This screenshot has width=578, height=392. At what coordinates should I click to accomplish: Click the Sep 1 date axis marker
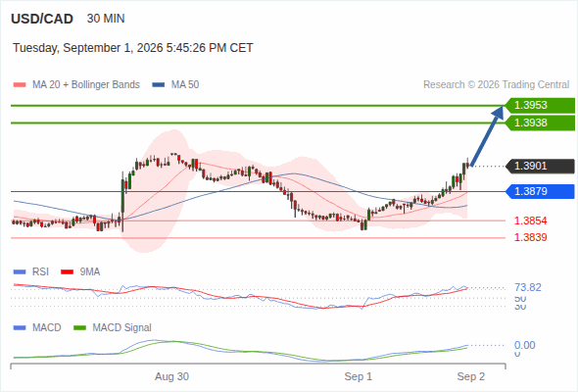click(359, 376)
